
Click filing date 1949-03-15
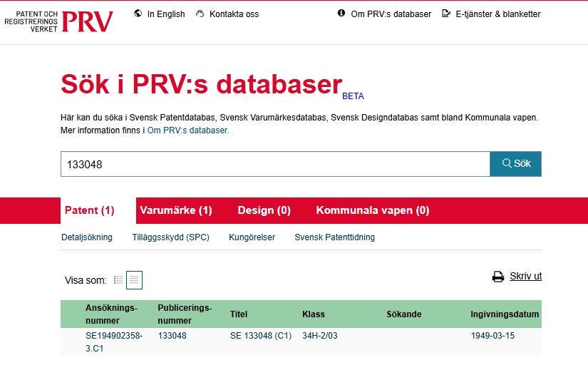coord(492,336)
